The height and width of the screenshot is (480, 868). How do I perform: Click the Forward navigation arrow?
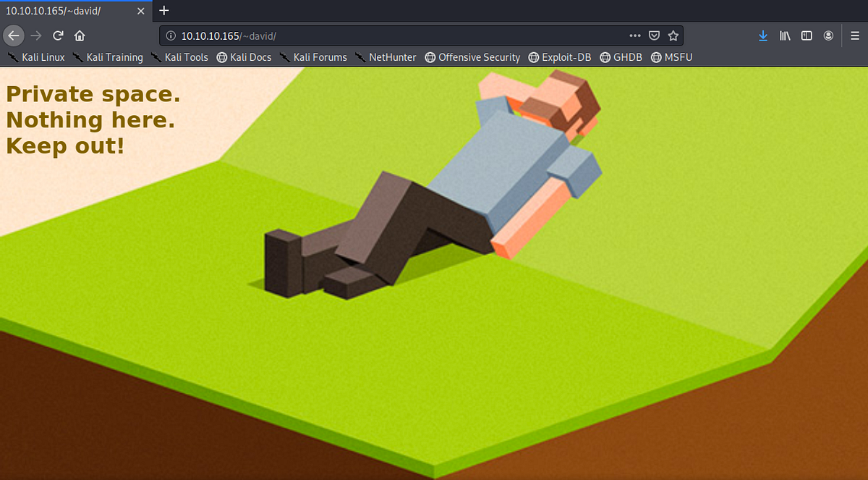35,35
